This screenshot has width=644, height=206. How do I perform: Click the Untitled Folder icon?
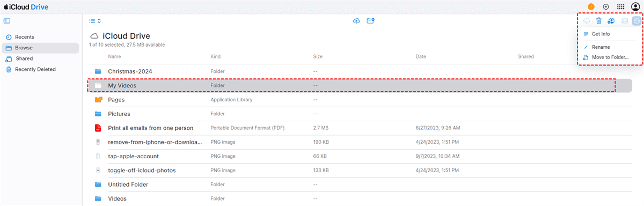click(98, 185)
